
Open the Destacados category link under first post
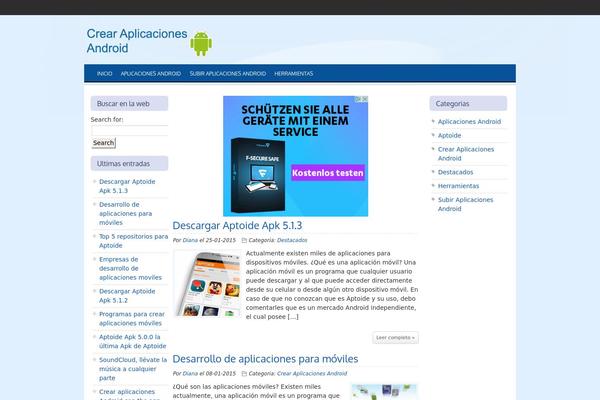pos(292,240)
